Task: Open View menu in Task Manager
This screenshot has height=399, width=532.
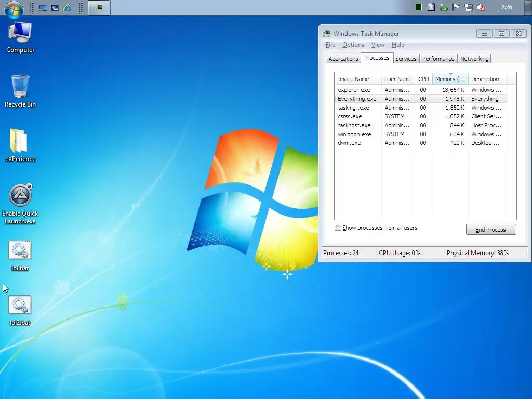Action: pos(378,45)
